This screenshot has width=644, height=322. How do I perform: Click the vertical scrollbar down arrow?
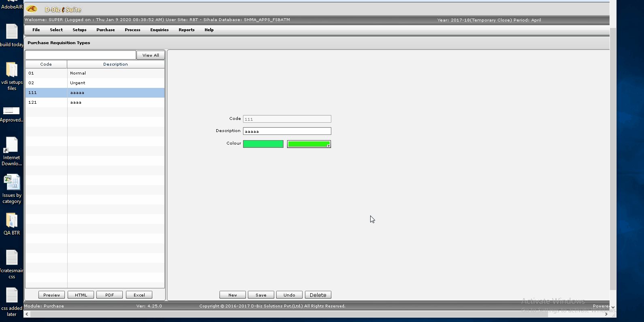click(x=613, y=307)
